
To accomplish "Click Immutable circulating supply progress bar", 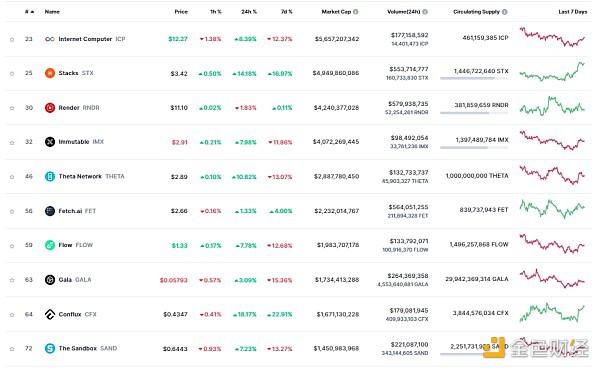I will point(474,147).
